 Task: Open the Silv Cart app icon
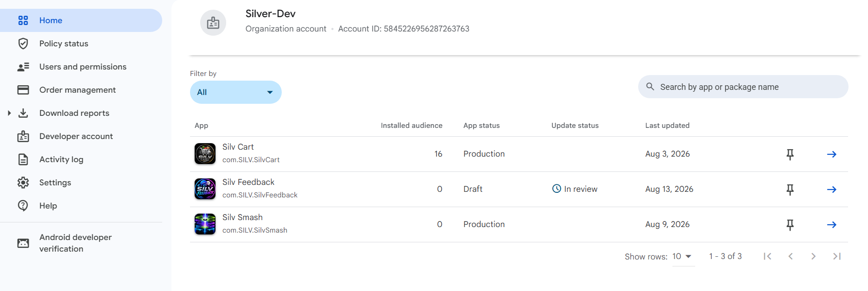click(205, 154)
